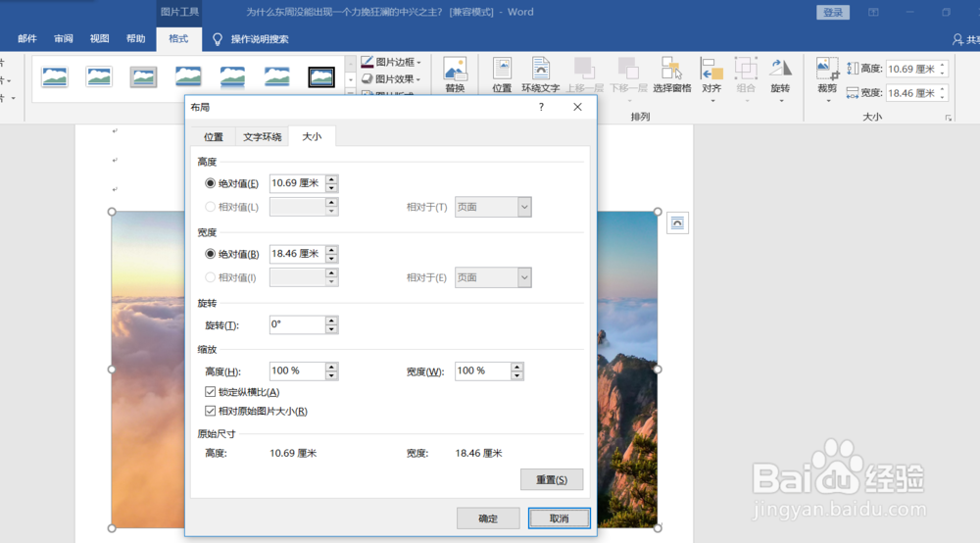Image resolution: width=980 pixels, height=543 pixels.
Task: Decrease dialog absolute width with down spinner
Action: click(x=332, y=259)
